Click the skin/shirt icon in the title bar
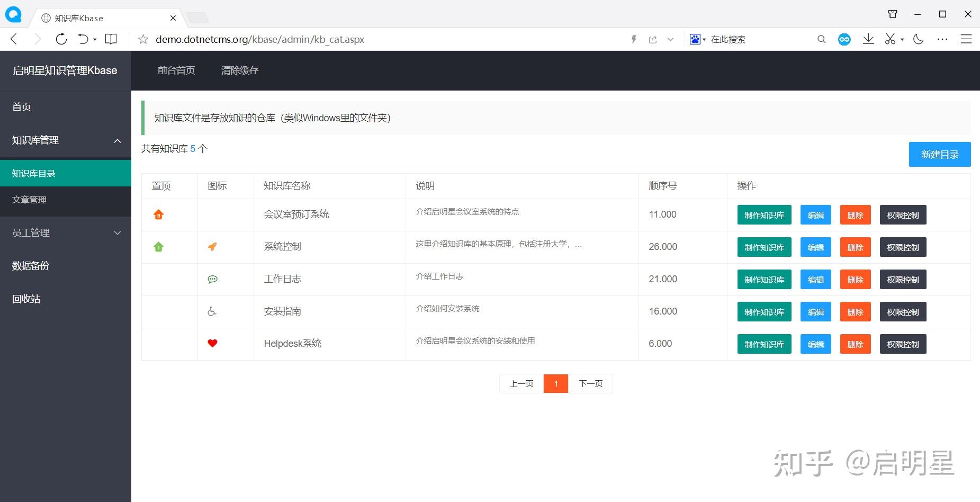980x502 pixels. pos(893,14)
